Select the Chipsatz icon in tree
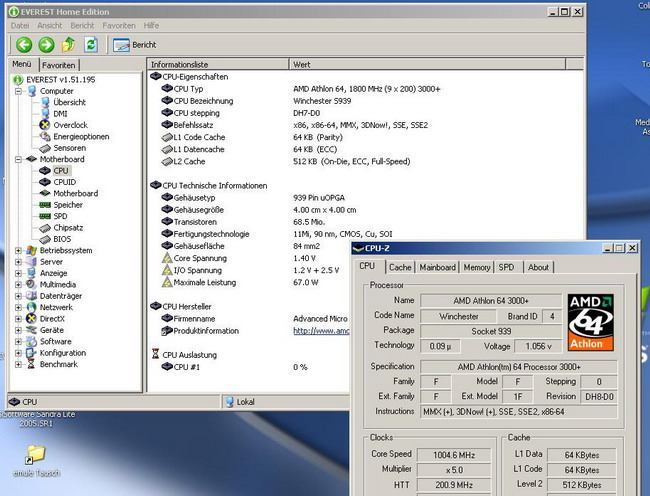Screen dimensions: 650x496 (x=45, y=228)
